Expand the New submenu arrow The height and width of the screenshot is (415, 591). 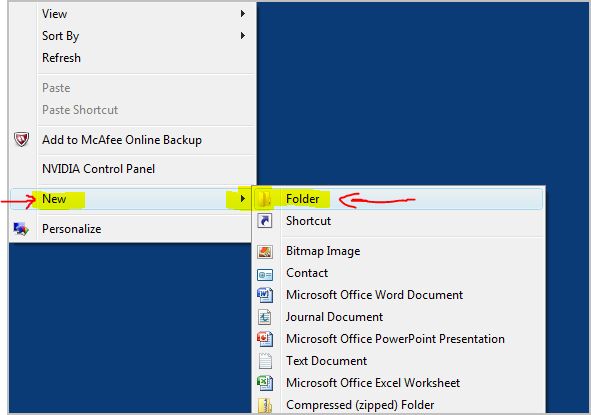pyautogui.click(x=243, y=199)
